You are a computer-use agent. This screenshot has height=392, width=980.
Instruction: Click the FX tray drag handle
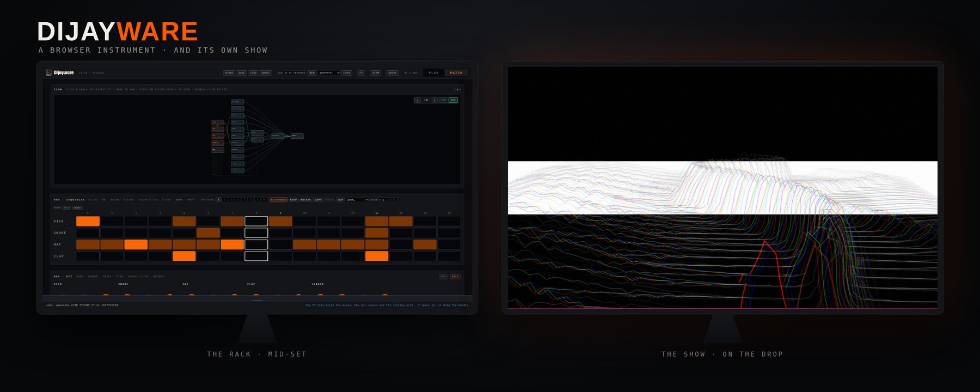click(x=258, y=300)
